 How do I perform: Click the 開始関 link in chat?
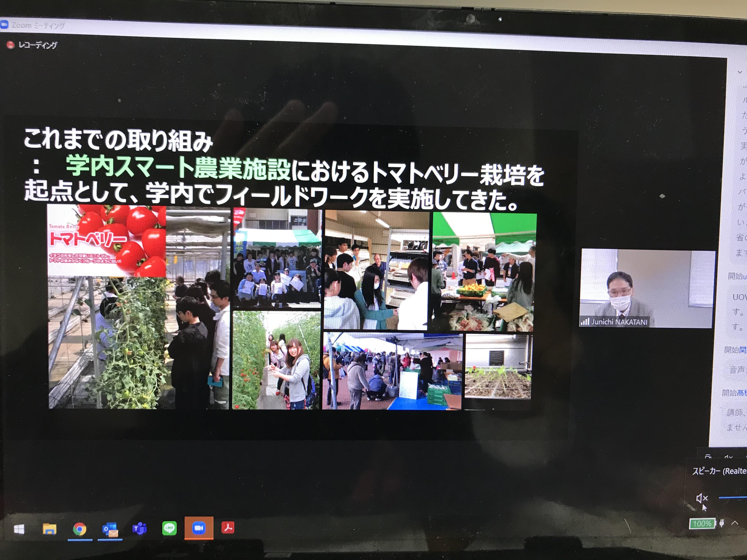736,350
